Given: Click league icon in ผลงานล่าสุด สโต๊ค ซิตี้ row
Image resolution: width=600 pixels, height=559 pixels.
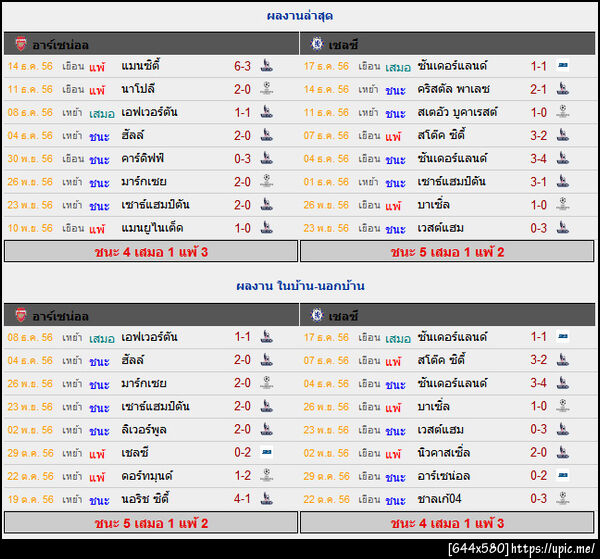Looking at the screenshot, I should pos(562,135).
